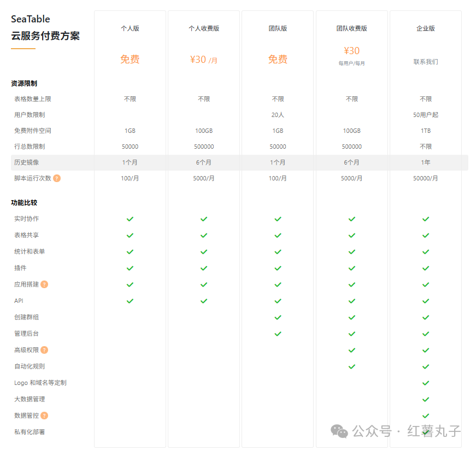Select the 团队收费版 plan header
Viewport: 476px width, 450px height.
(x=352, y=28)
